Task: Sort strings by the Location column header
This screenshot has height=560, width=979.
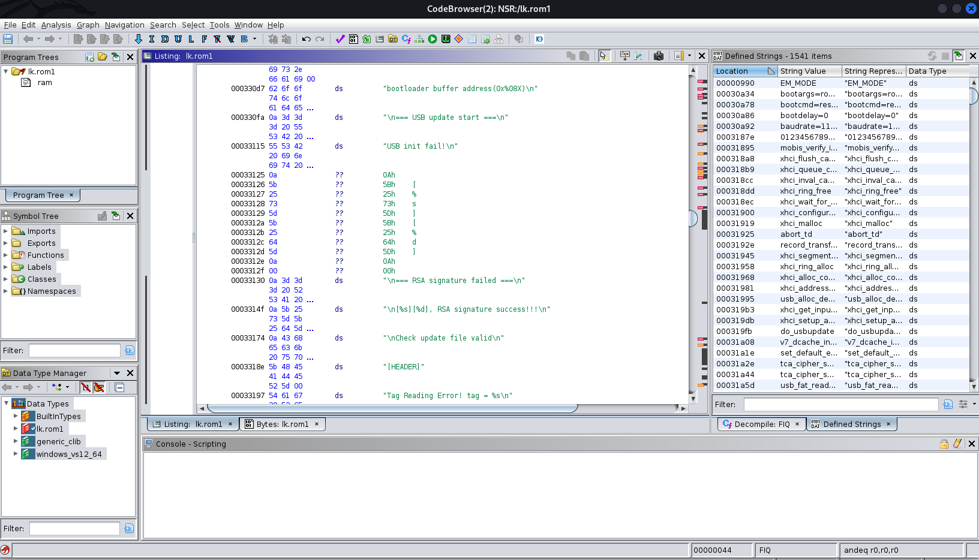Action: [x=745, y=71]
